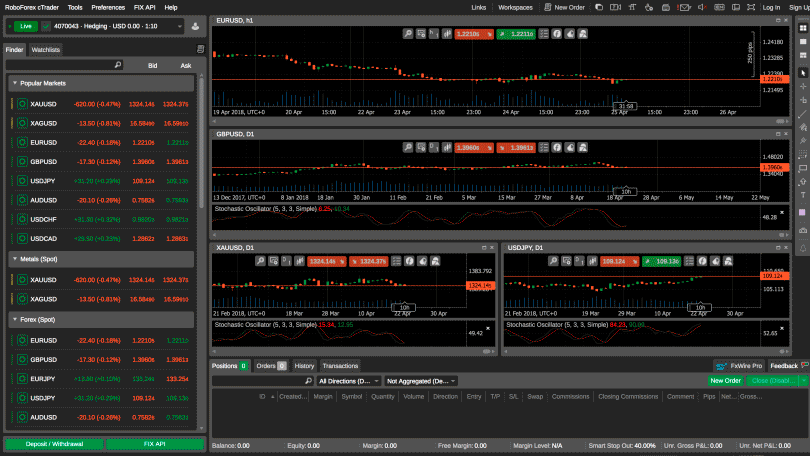Open the All Directions filter dropdown
This screenshot has height=456, width=810.
tap(346, 381)
